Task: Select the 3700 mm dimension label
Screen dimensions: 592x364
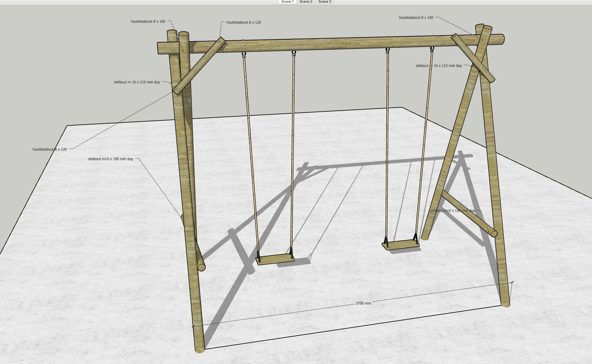Action: pos(363,303)
